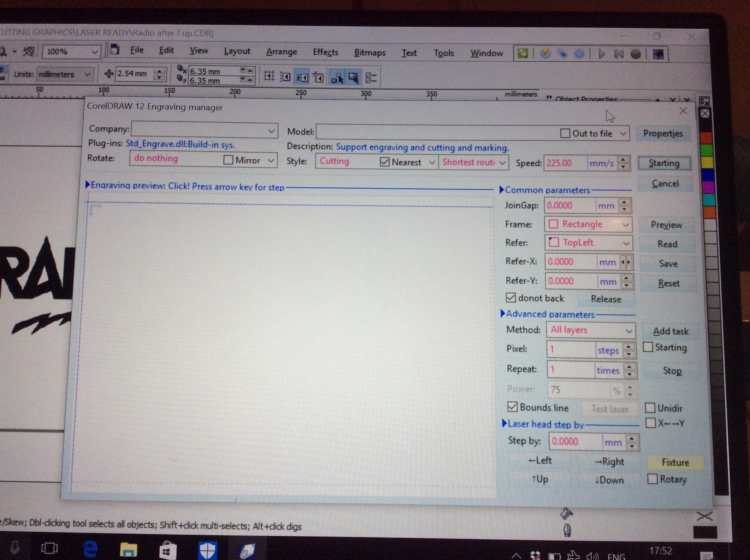
Task: Check the X←→Y checkbox
Action: pyautogui.click(x=651, y=423)
